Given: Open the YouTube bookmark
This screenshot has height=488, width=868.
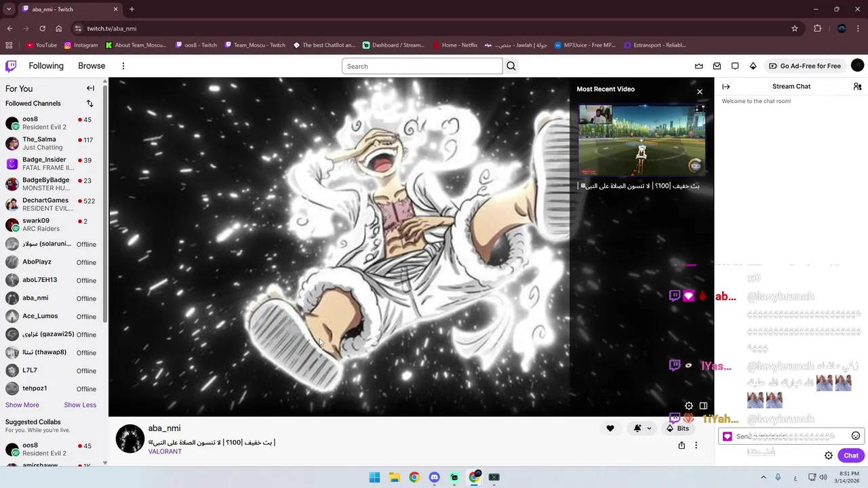Looking at the screenshot, I should click(x=41, y=45).
